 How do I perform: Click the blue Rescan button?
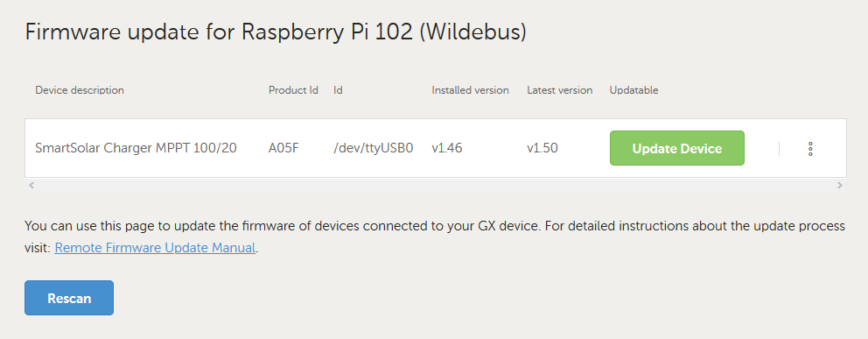pyautogui.click(x=69, y=298)
